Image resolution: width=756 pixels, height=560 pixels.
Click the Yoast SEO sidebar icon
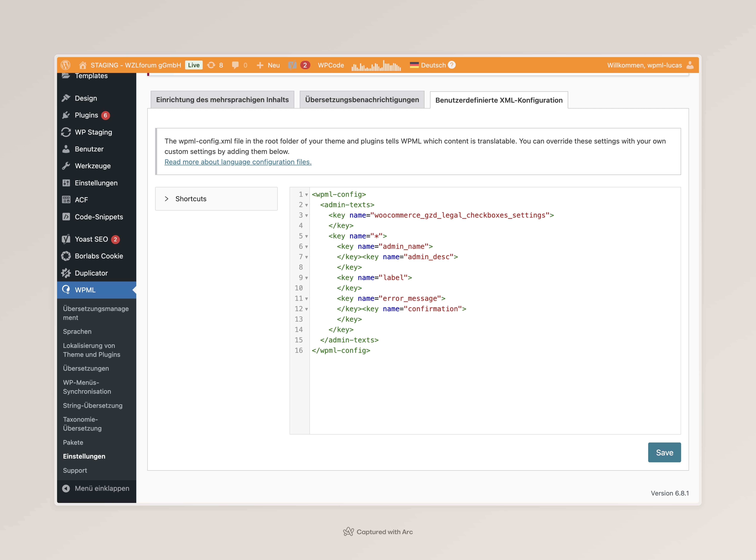[x=66, y=239]
